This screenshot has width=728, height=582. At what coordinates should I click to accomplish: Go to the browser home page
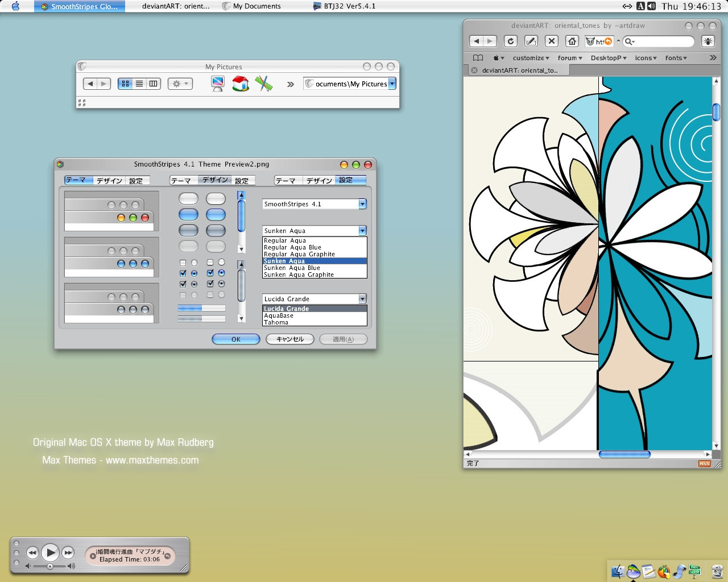(x=572, y=41)
